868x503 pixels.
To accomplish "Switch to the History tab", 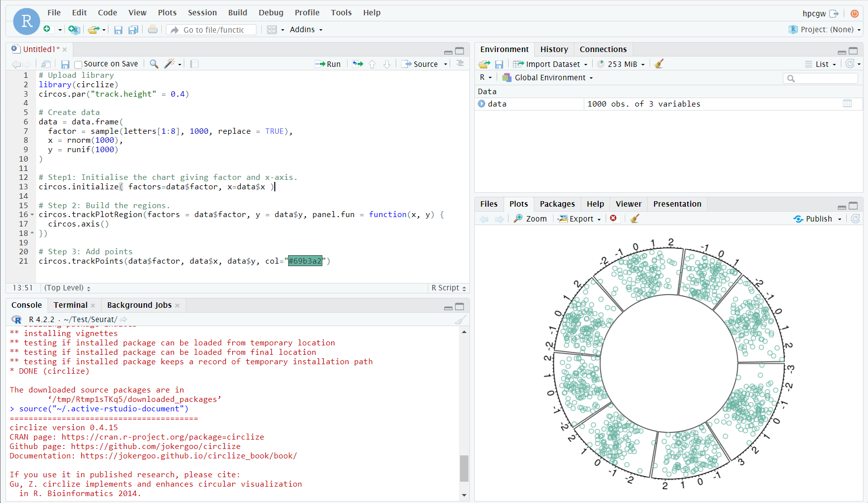I will (x=554, y=49).
